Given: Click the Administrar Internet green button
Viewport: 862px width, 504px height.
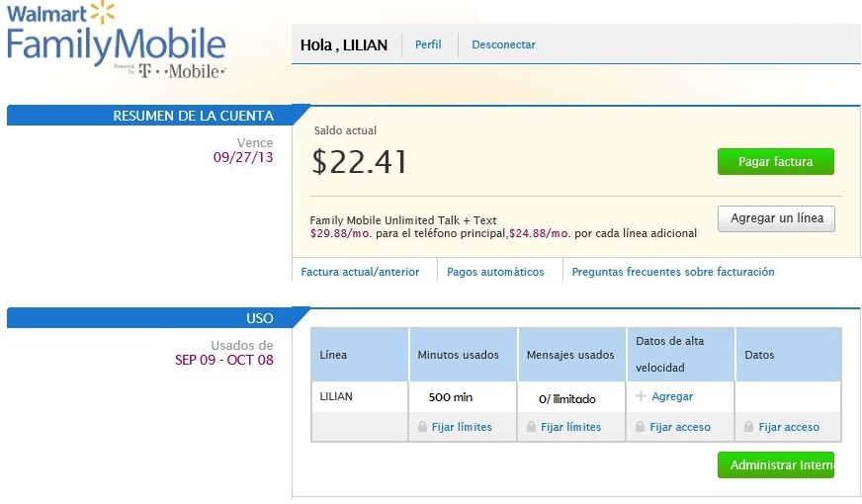Looking at the screenshot, I should tap(776, 465).
